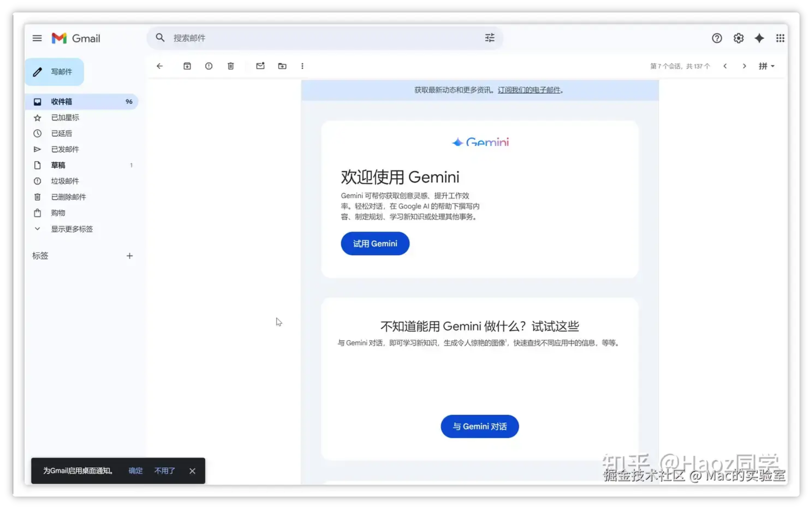812x509 pixels.
Task: Click the 写邮件 compose button
Action: point(54,72)
